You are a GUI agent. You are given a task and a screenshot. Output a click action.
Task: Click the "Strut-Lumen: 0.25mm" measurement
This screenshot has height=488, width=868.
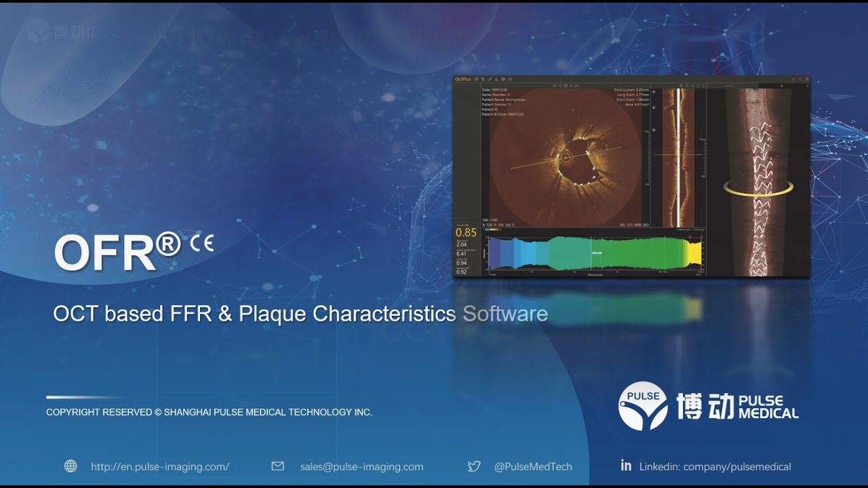(631, 90)
